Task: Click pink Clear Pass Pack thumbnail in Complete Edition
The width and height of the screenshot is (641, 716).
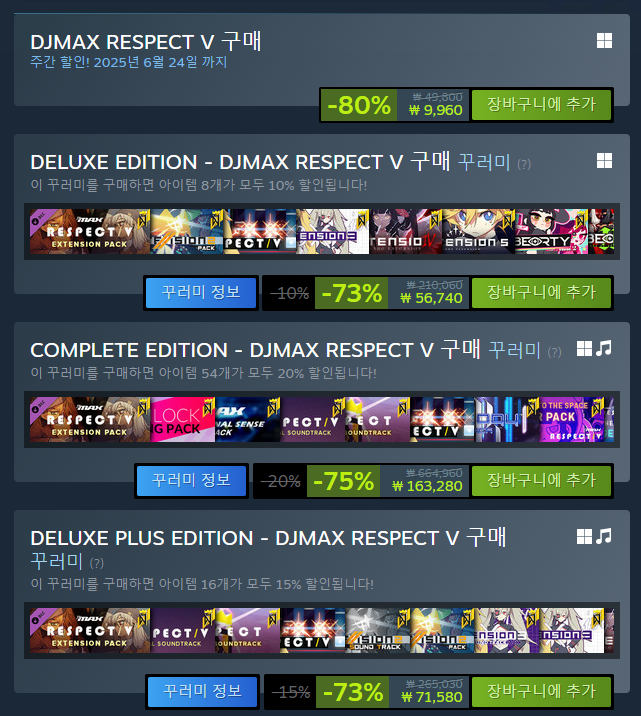Action: pyautogui.click(x=183, y=419)
